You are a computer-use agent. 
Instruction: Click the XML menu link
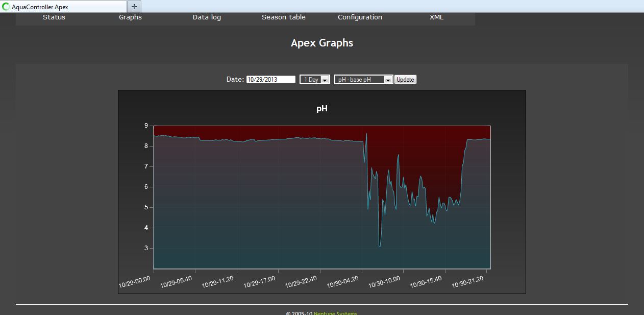(436, 17)
